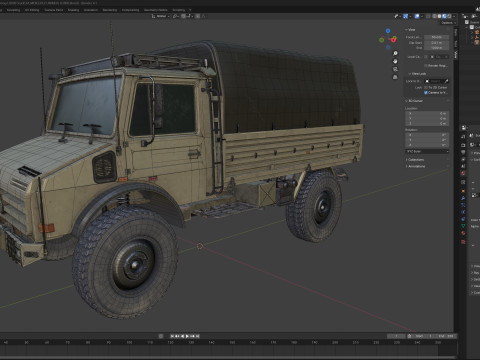
Task: Collapse the View Lock subpanel
Action: (x=417, y=74)
